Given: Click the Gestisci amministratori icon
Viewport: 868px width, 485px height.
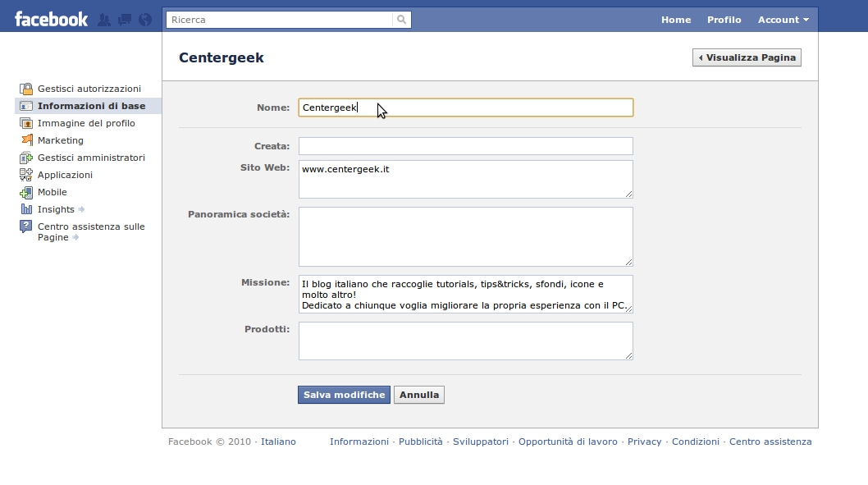Looking at the screenshot, I should tap(26, 158).
